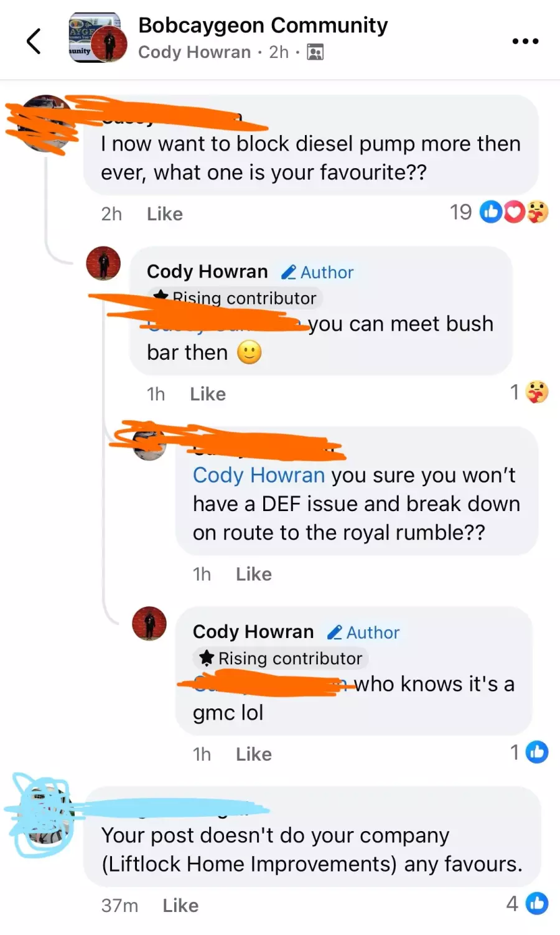Tap the group members icon beside 2h
This screenshot has width=560, height=935.
point(315,52)
